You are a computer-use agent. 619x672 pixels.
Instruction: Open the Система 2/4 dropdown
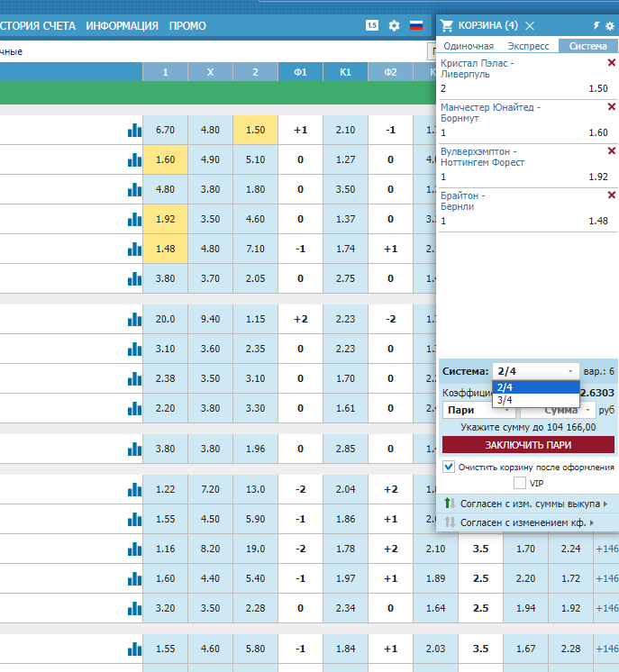tap(536, 371)
